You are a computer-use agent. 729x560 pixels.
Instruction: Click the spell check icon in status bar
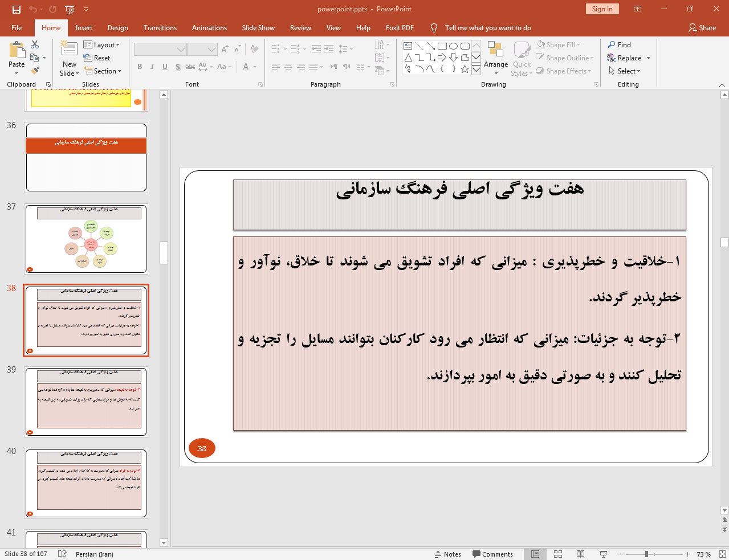[63, 554]
